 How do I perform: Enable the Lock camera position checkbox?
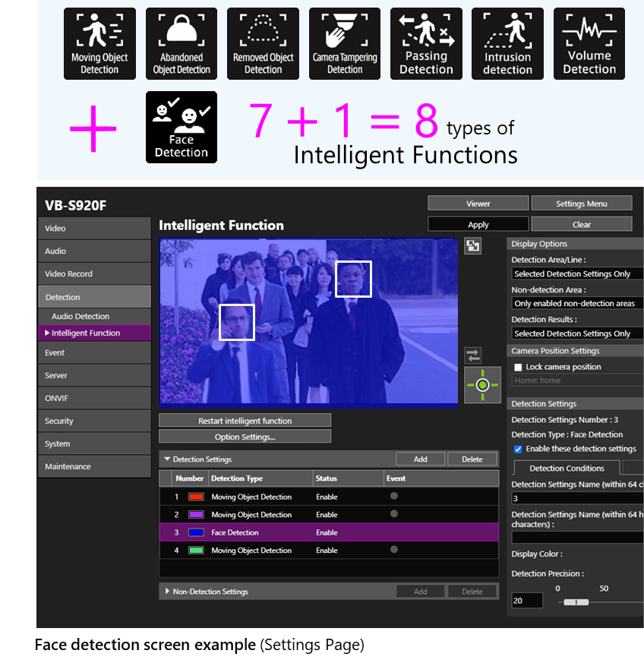[518, 367]
